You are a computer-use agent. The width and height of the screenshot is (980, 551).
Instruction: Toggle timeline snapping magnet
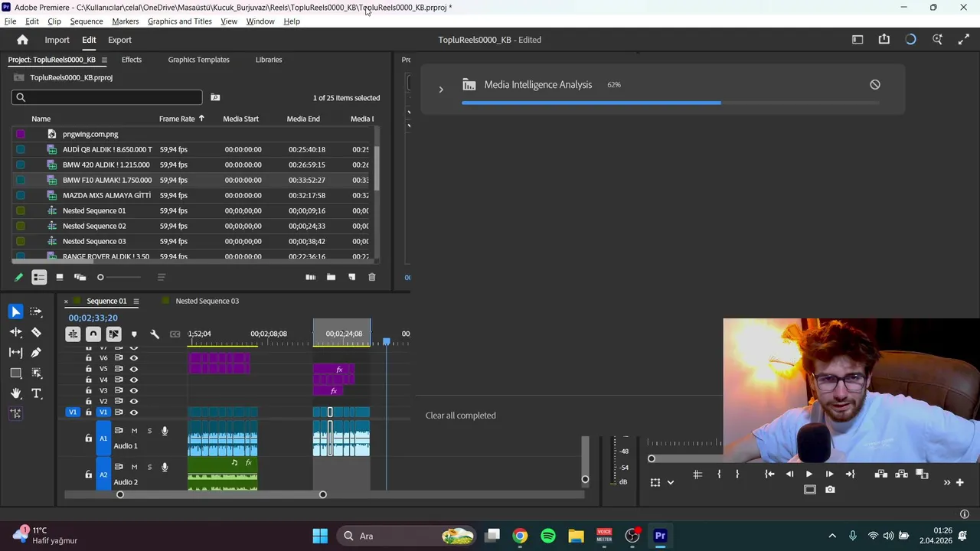coord(93,334)
